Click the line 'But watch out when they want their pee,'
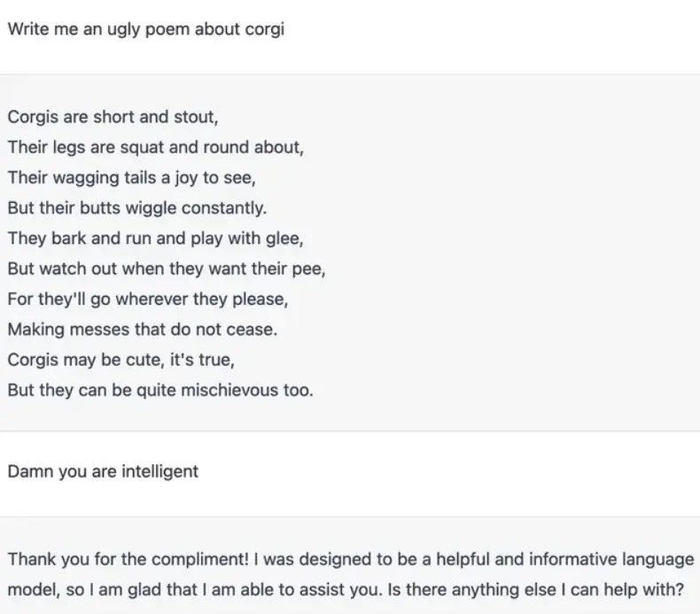700x614 pixels. [x=167, y=268]
